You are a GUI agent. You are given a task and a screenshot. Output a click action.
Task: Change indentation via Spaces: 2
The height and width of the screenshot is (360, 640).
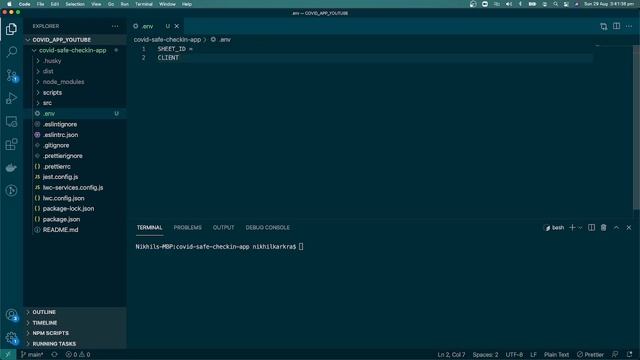[485, 355]
